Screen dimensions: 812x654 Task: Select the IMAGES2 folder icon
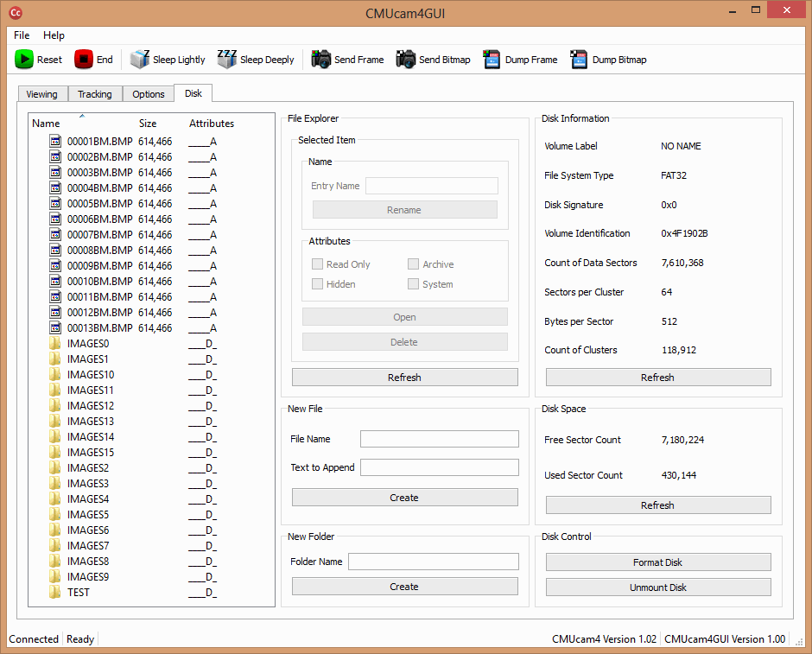[x=55, y=467]
